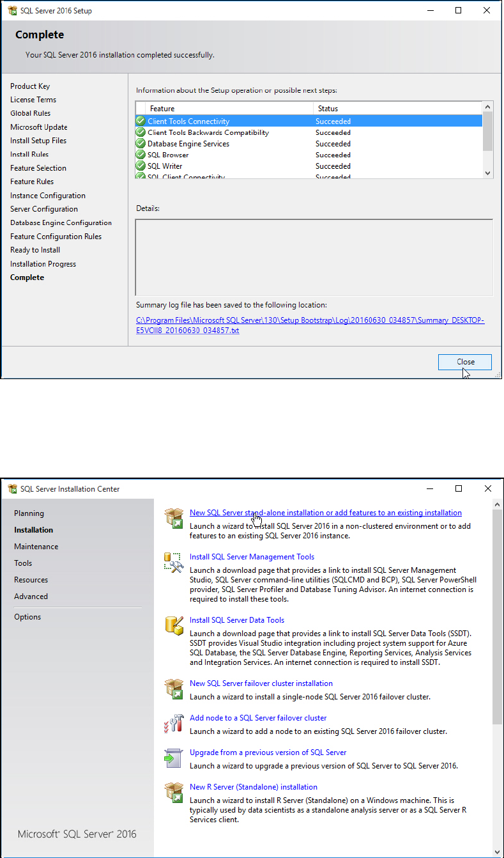Click green check icon beside Client Tools Connectivity
Viewport: 504px width, 858px height.
(x=141, y=121)
